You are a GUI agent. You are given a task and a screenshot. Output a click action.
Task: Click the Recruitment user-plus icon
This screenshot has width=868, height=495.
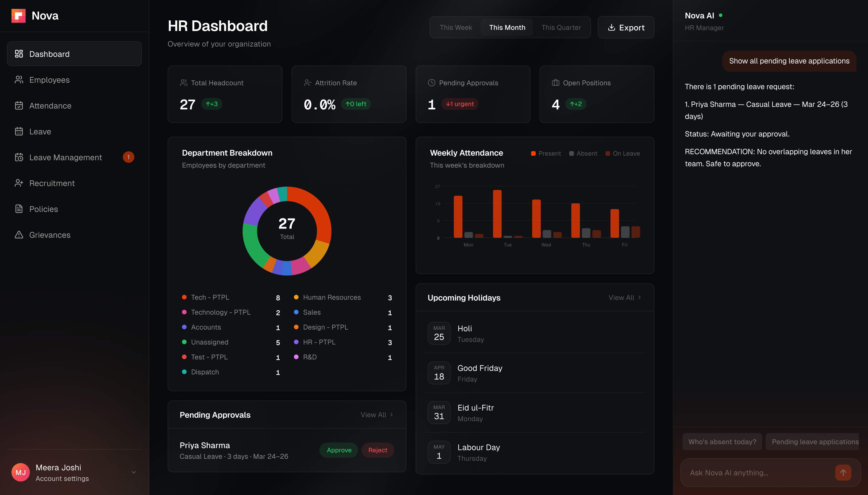[x=19, y=183]
